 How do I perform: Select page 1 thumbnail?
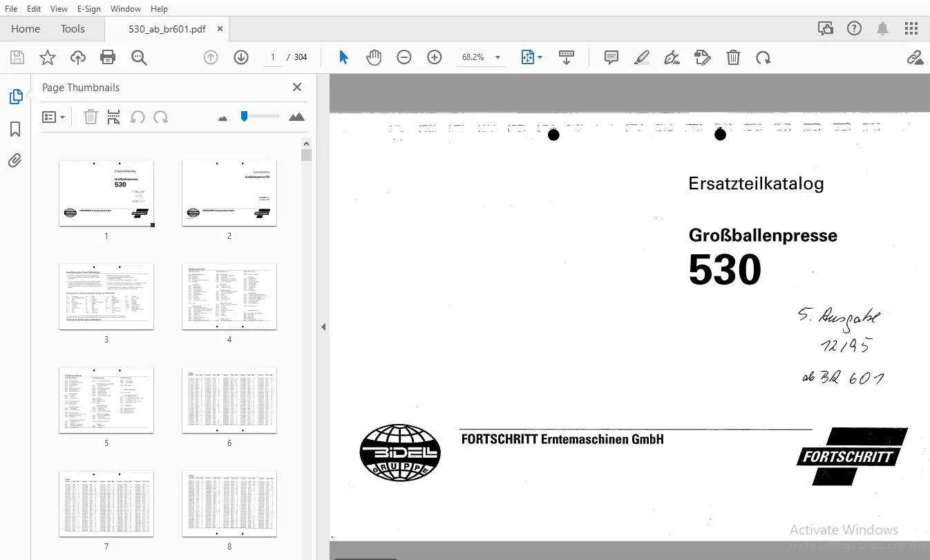tap(106, 193)
